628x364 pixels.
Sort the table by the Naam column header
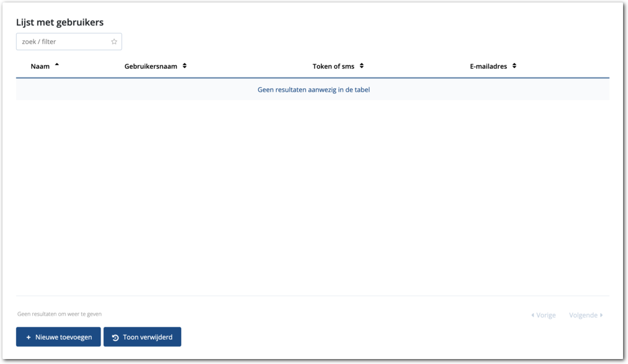40,66
